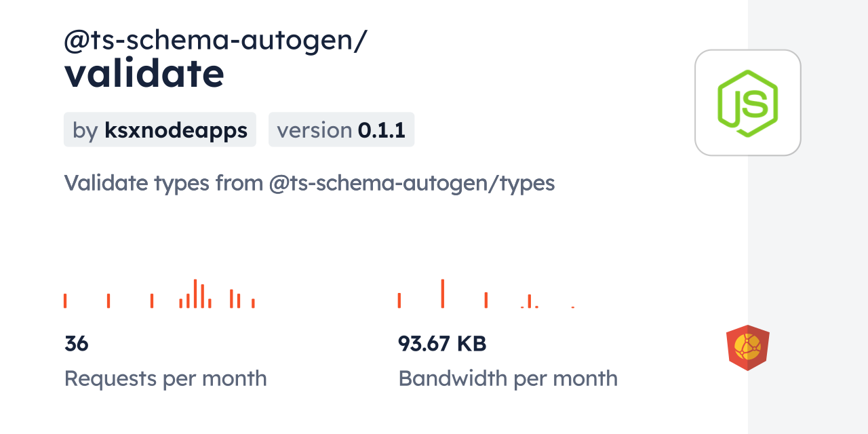Click the '93.67 KB' bandwidth value
This screenshot has width=868, height=434.
(442, 344)
